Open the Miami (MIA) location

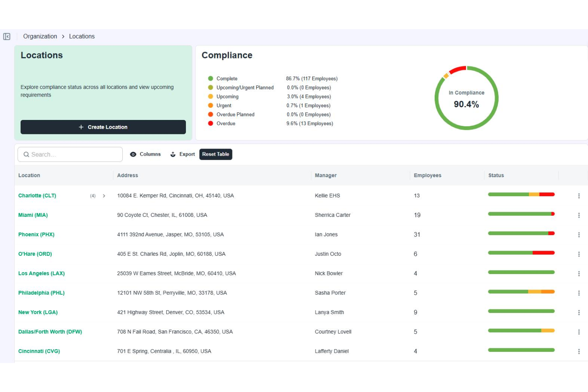33,215
